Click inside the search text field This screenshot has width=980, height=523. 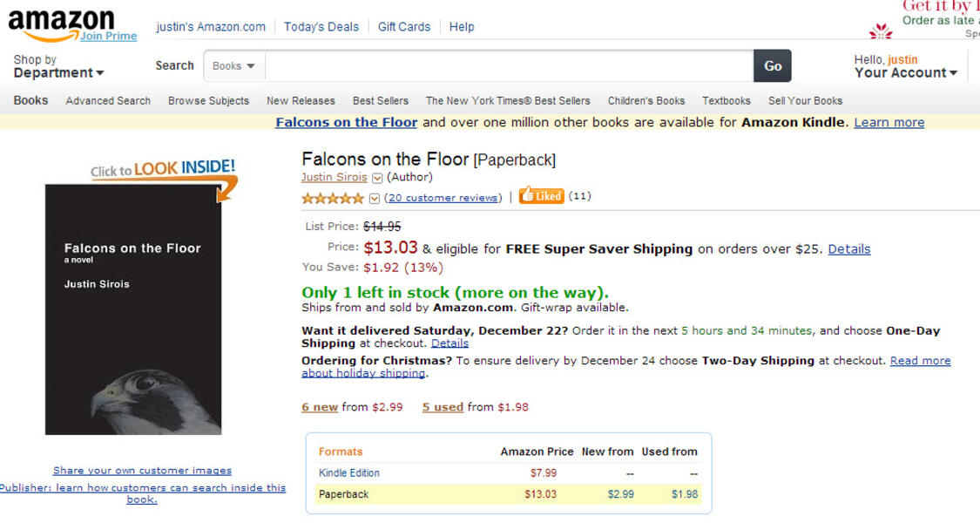510,65
